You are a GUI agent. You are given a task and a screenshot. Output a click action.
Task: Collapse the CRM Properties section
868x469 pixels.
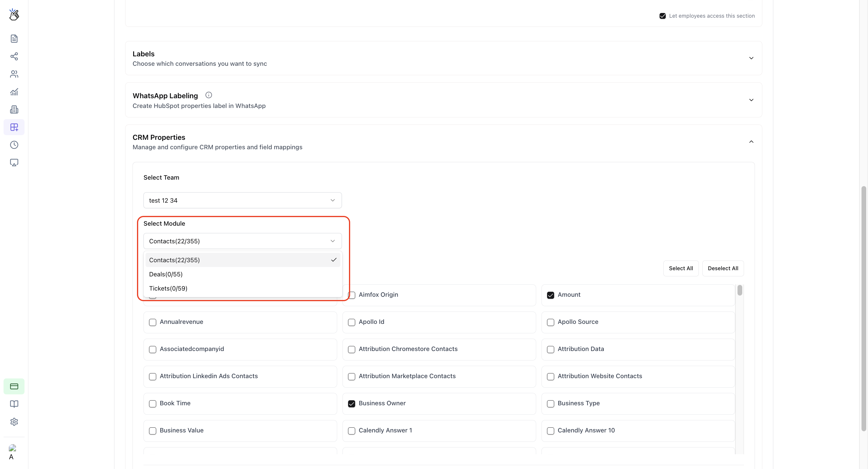coord(751,142)
